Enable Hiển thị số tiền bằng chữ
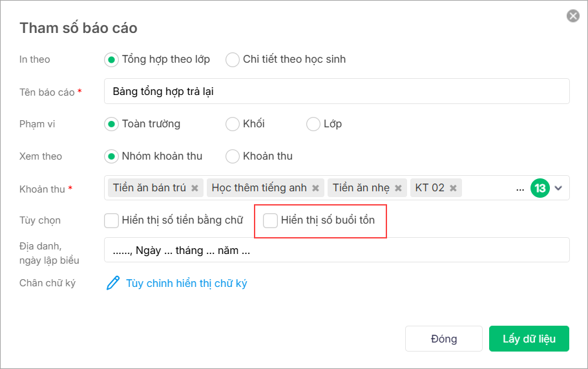Viewport: 588px width, 369px height. (x=112, y=220)
